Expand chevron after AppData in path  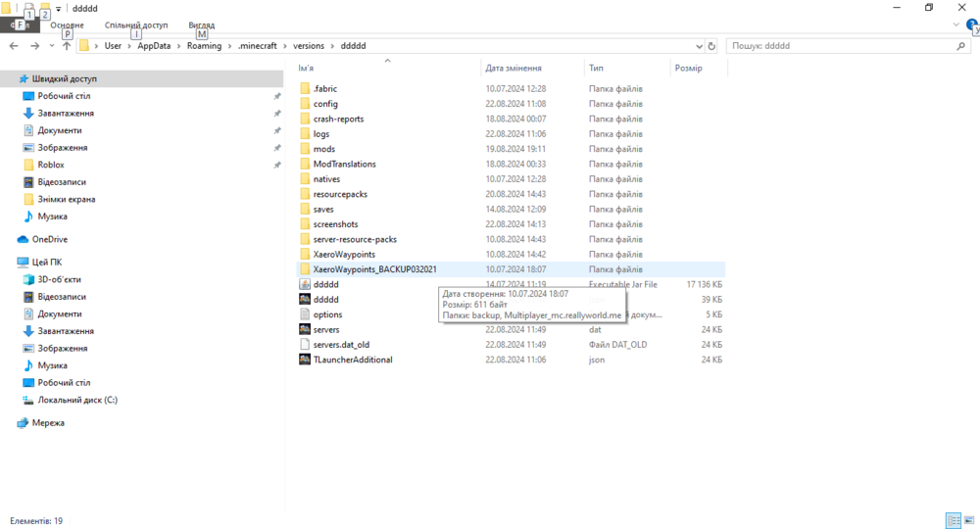178,46
